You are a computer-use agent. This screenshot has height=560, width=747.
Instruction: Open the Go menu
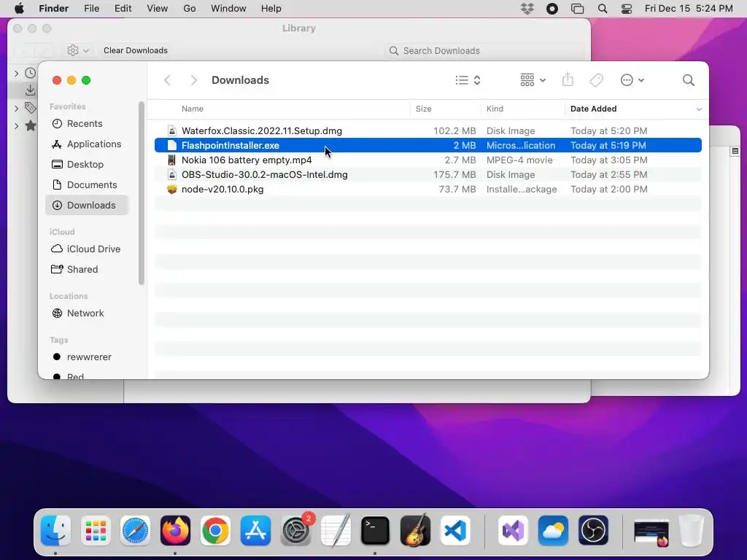click(190, 9)
